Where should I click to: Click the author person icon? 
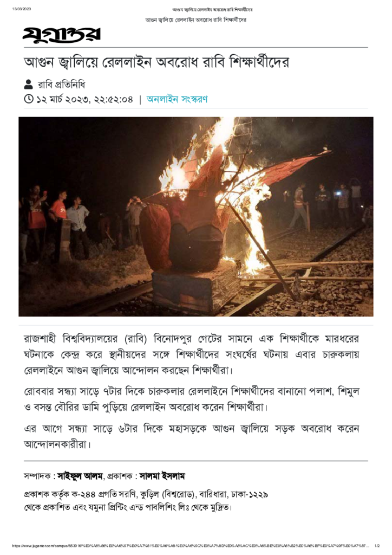pos(28,85)
